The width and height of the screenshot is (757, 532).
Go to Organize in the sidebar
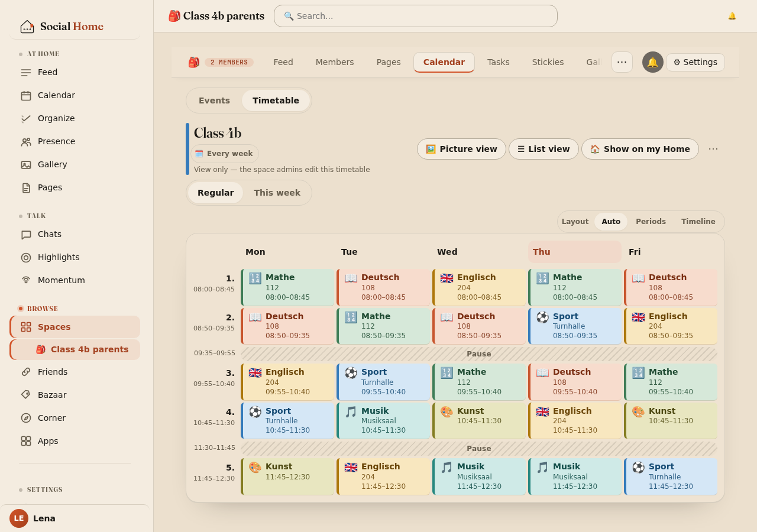tap(75, 118)
